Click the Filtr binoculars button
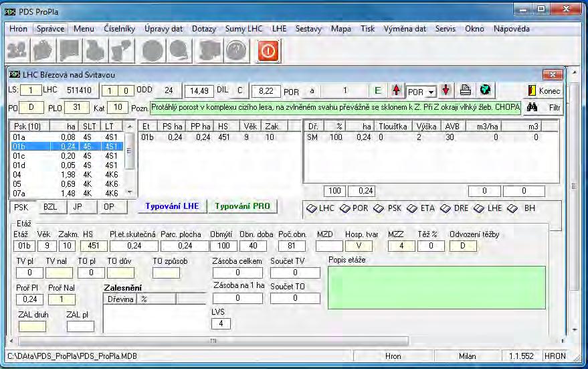Image resolution: width=588 pixels, height=369 pixels. [543, 108]
